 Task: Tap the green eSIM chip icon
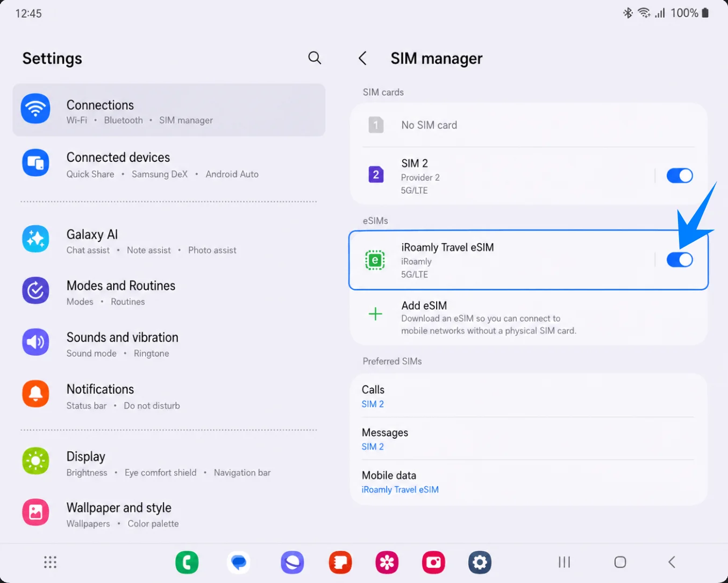click(375, 260)
